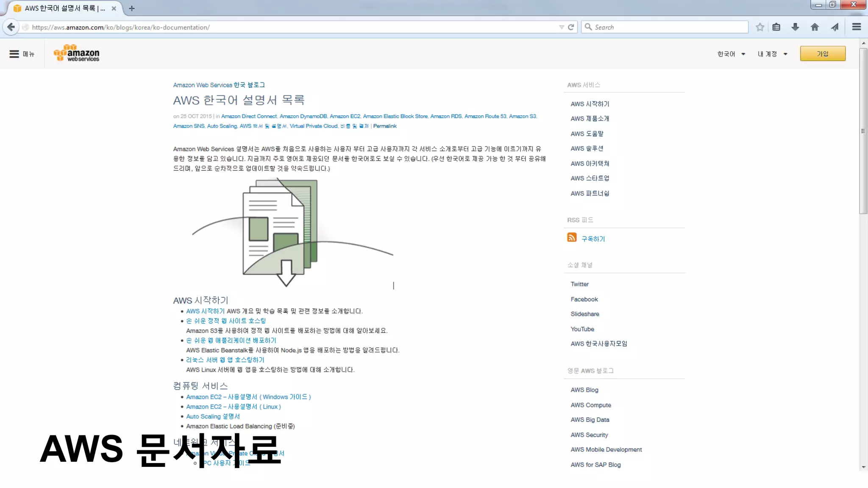Click the page vertical scrollbar thumb
Image resolution: width=868 pixels, height=488 pixels.
863,131
